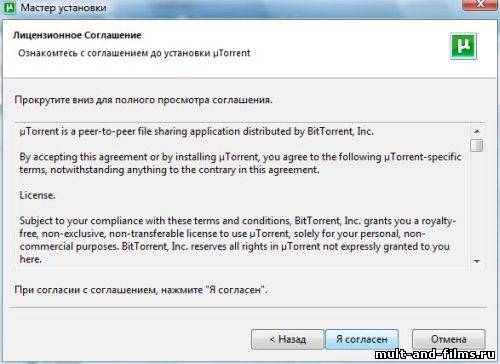Screen dimensions: 500x364
Task: Click the peer-to-peer file sharing line
Action: [x=196, y=132]
